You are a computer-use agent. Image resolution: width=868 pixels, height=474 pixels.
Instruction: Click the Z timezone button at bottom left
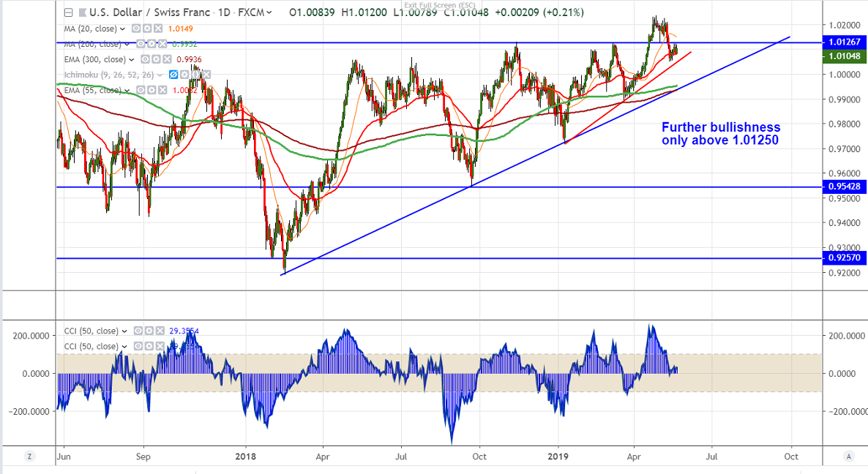(x=29, y=456)
